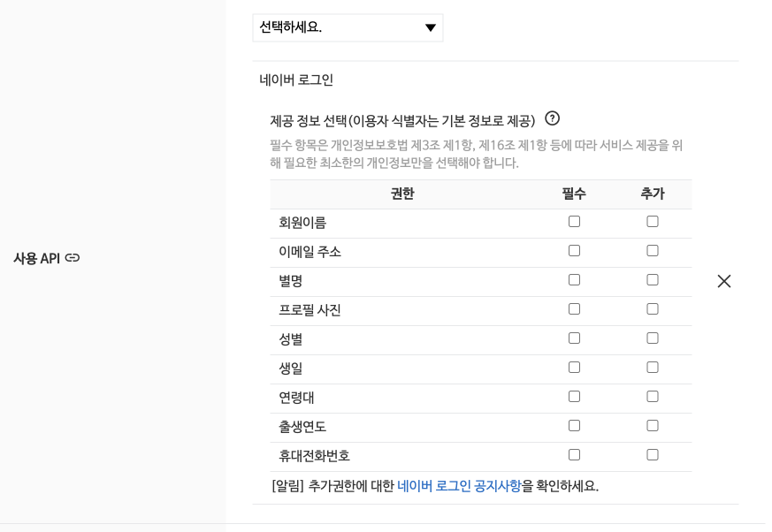Check 추가 checkbox for 휴대전화번호
The width and height of the screenshot is (772, 532).
[653, 454]
